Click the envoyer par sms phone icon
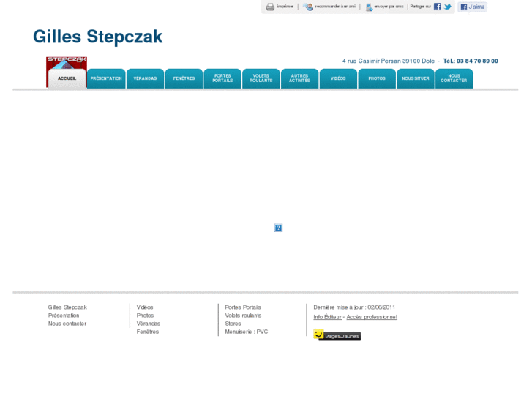This screenshot has width=532, height=399. point(369,7)
